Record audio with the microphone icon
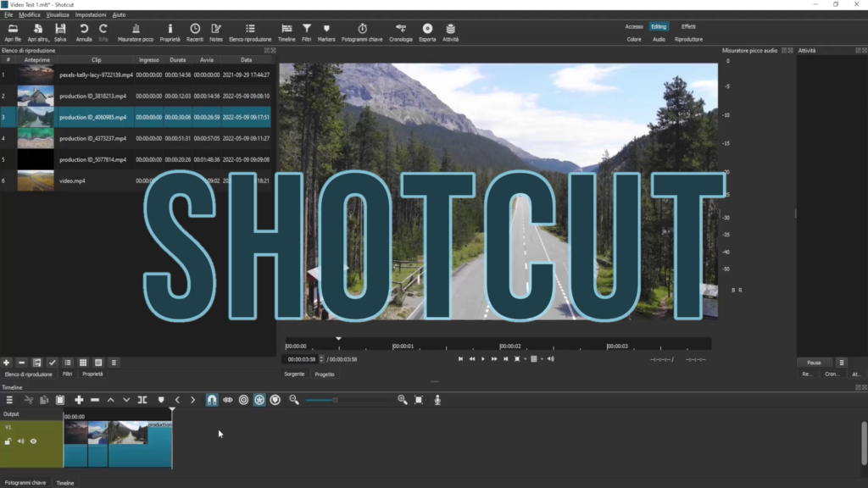This screenshot has width=868, height=488. pos(437,400)
